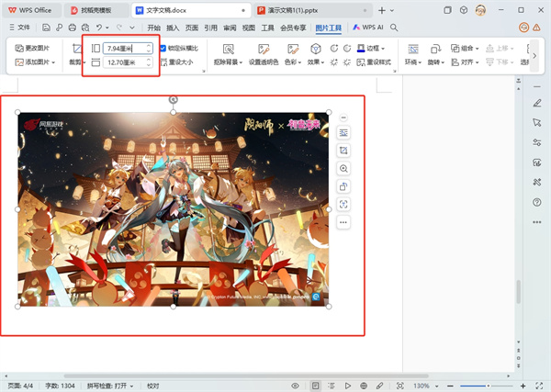Click the 更改图片 change picture button
551x392 pixels.
coord(32,48)
